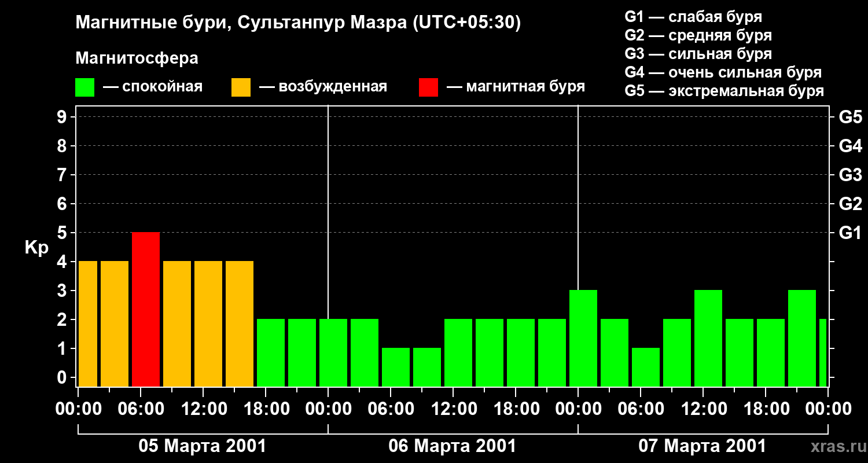Click the 'Магнитосфера' heading
Image resolution: width=868 pixels, height=463 pixels.
pos(137,58)
